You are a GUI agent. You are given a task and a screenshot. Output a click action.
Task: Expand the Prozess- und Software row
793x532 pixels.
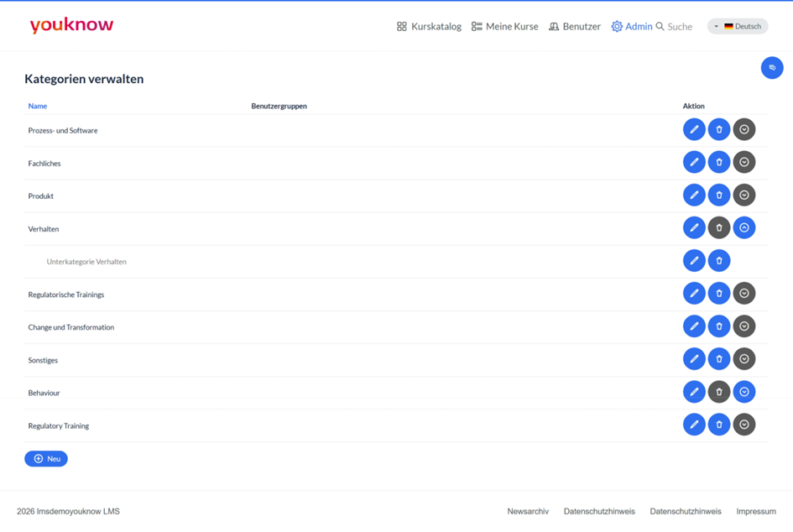point(744,129)
